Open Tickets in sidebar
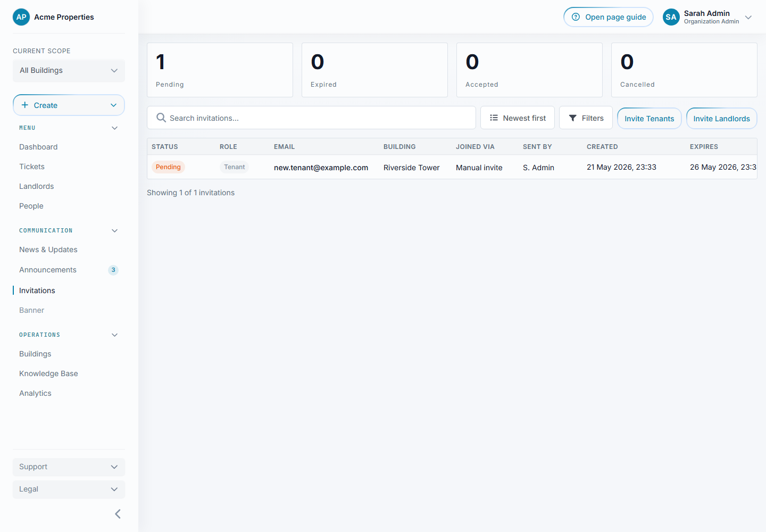This screenshot has height=532, width=766. click(32, 167)
